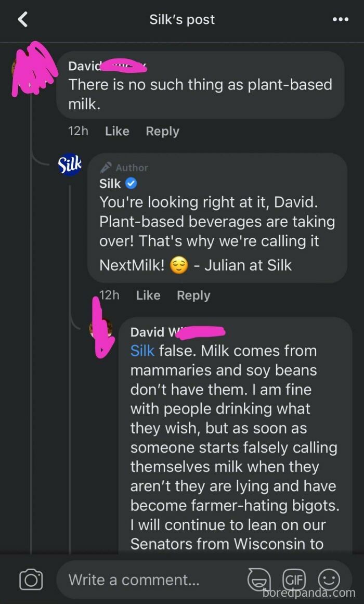Like Silk's reply comment

(148, 295)
